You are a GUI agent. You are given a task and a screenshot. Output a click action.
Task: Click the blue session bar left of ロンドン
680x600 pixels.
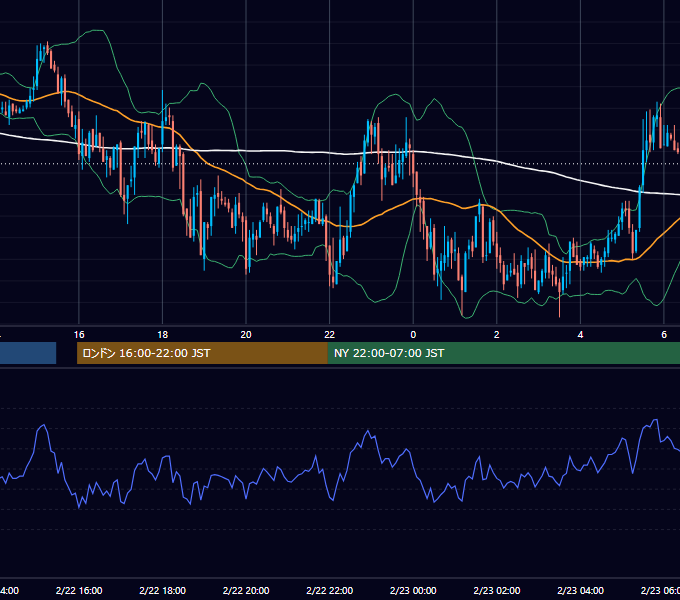click(x=28, y=353)
